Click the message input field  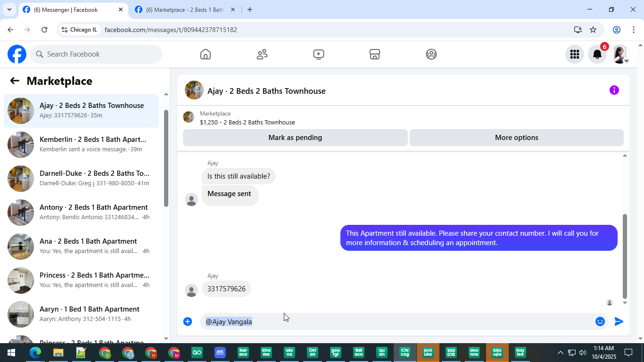point(397,321)
